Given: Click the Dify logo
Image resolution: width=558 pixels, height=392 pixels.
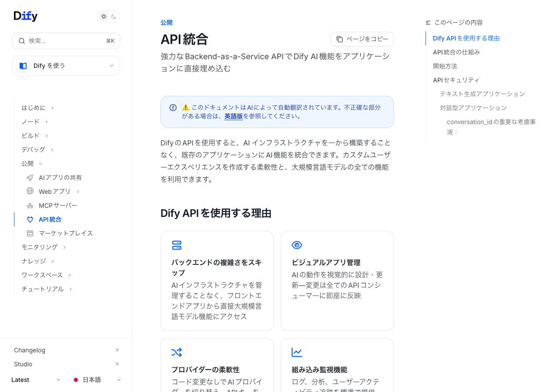Looking at the screenshot, I should tap(26, 16).
